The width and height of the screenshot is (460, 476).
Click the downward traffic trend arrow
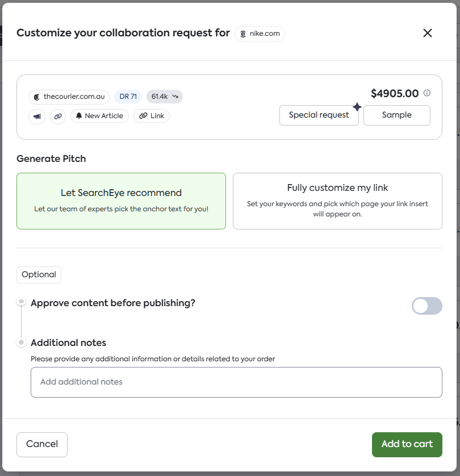pos(175,97)
